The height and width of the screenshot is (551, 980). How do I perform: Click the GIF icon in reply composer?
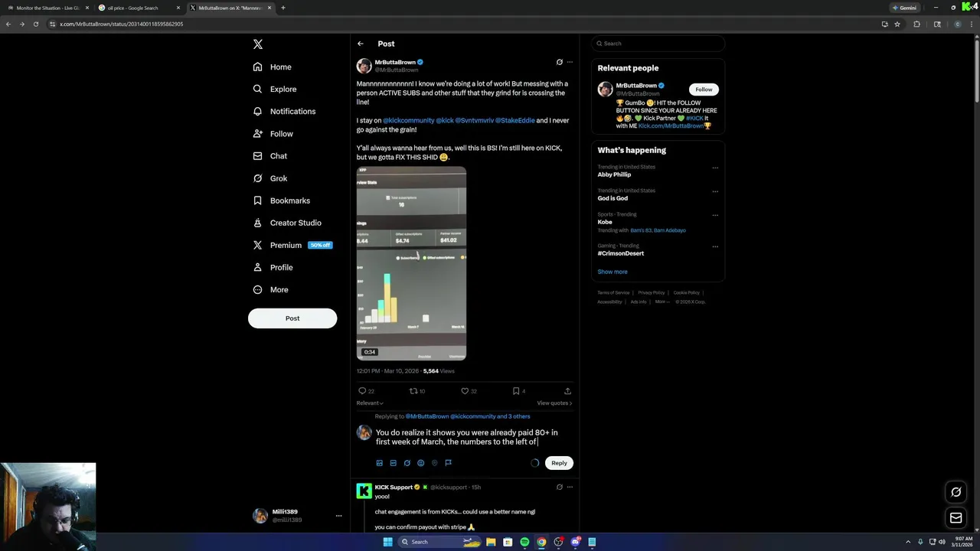coord(393,463)
